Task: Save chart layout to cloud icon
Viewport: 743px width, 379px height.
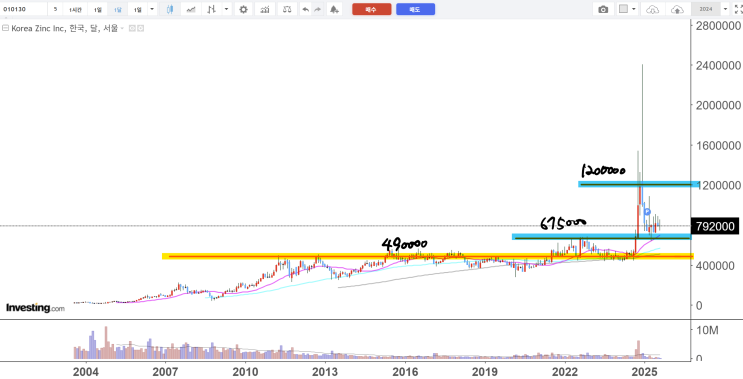Action: click(678, 9)
